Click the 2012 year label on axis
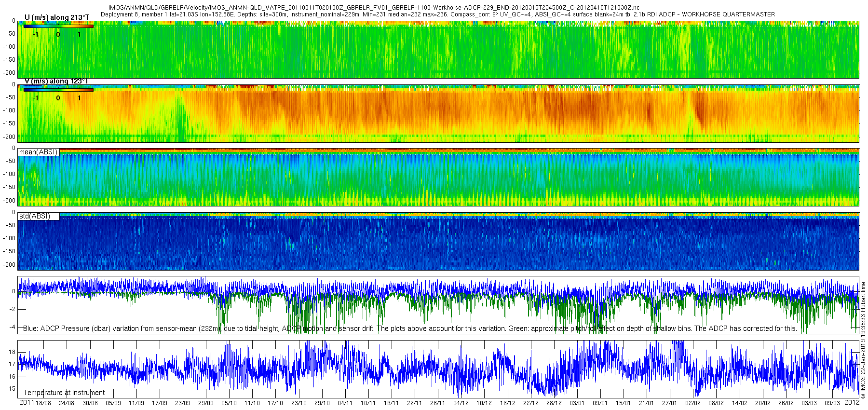The width and height of the screenshot is (868, 410). [x=852, y=403]
